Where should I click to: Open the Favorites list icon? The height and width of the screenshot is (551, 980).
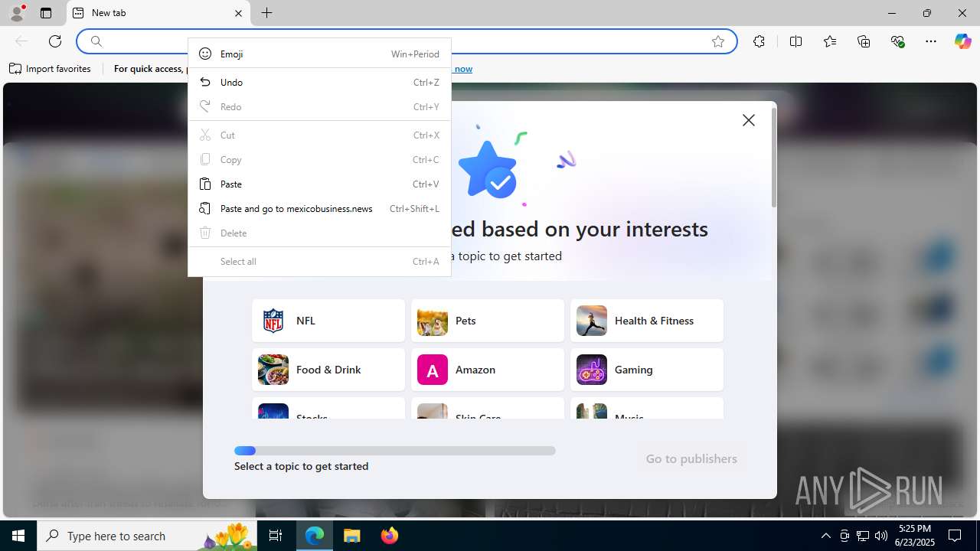pos(830,41)
